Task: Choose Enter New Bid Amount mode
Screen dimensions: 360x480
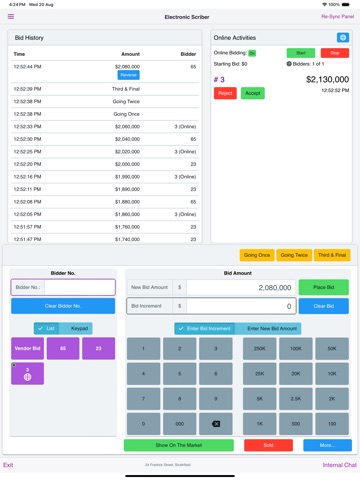Action: [x=268, y=328]
